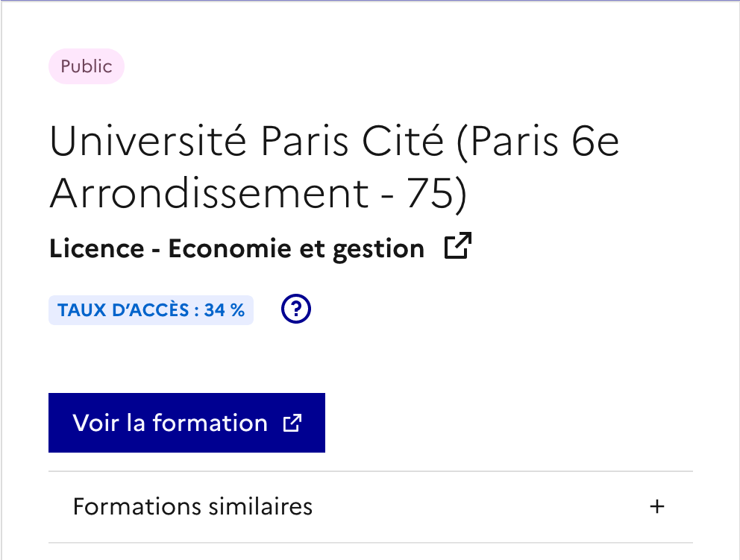
Task: Click the plus icon for Formations similaires
Action: point(656,507)
